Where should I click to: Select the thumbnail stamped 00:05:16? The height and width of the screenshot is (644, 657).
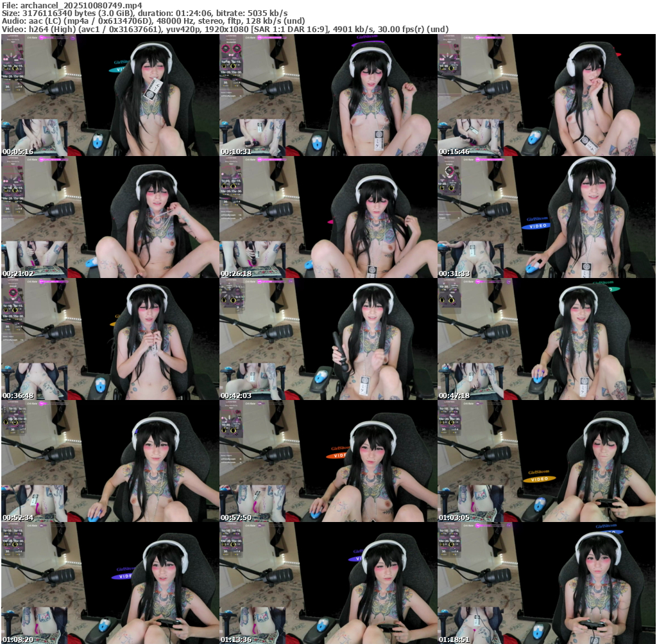(110, 95)
